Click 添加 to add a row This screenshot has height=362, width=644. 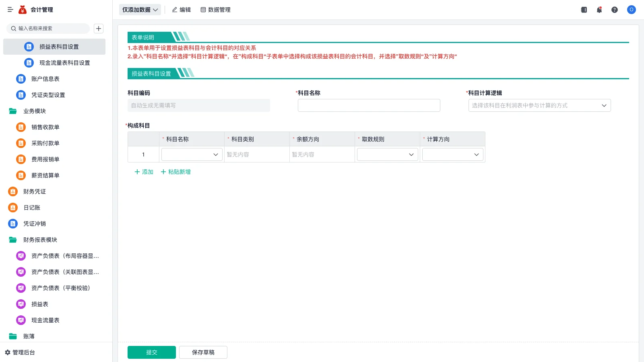click(x=144, y=172)
